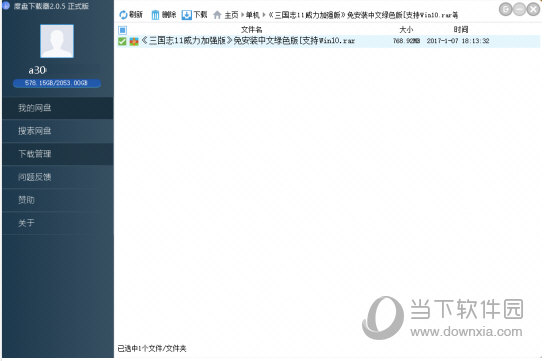Select the 三国志11威力加强版 file name
The width and height of the screenshot is (547, 361).
pos(248,41)
